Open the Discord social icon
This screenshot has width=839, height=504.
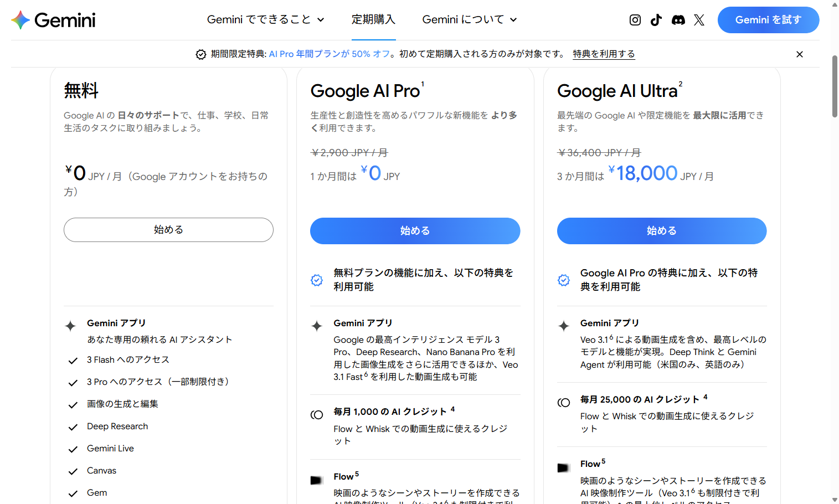pyautogui.click(x=678, y=20)
